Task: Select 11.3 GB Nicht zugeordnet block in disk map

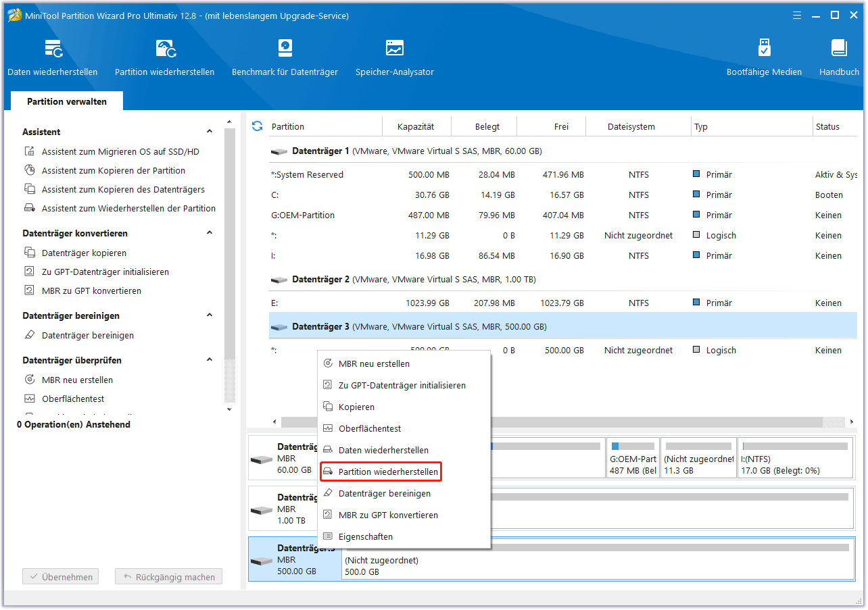Action: pos(698,457)
